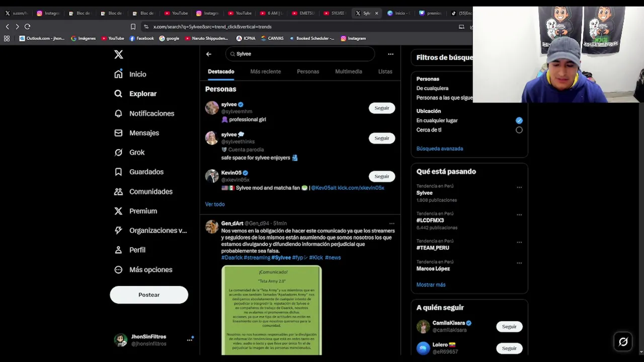Screen dimensions: 644x362
Task: Open options for #TEAM_PERU trend
Action: pos(519,242)
